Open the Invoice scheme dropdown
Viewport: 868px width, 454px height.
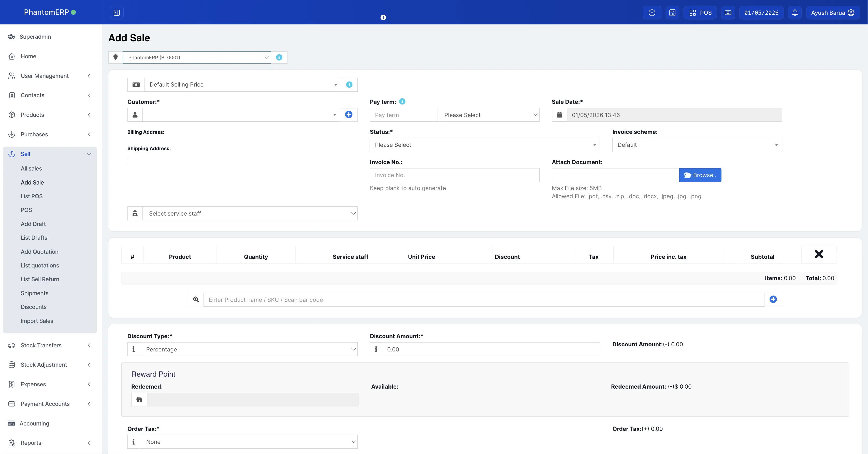point(696,145)
